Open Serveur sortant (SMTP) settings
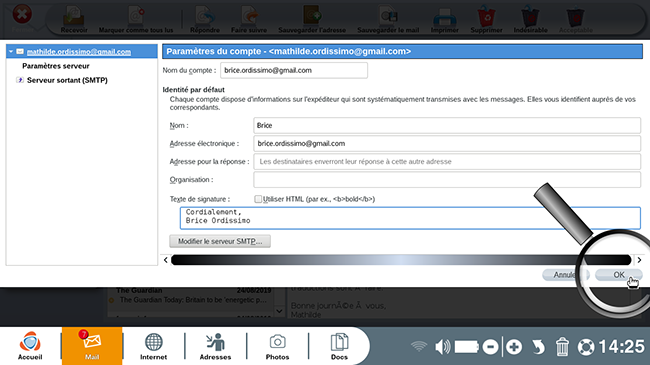The width and height of the screenshot is (650, 365). click(x=67, y=80)
